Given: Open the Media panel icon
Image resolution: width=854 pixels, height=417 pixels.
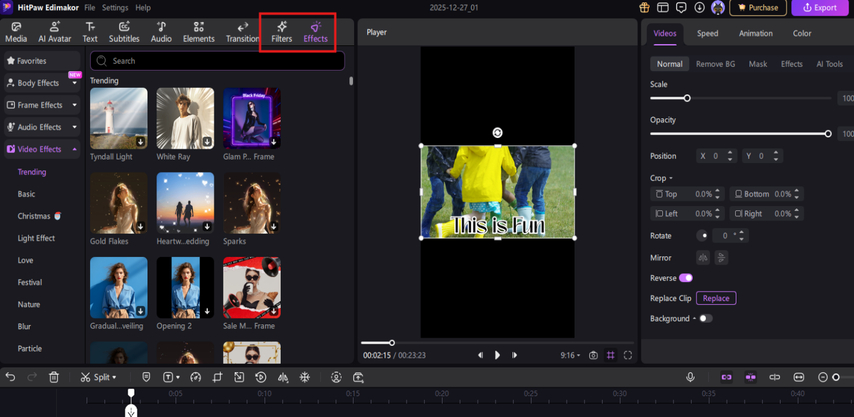Looking at the screenshot, I should (x=16, y=32).
